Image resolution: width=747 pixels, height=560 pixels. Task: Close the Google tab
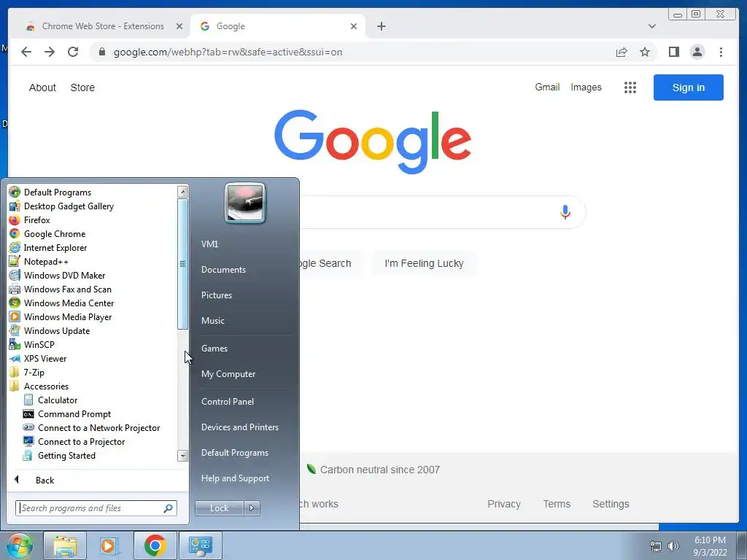coord(354,26)
